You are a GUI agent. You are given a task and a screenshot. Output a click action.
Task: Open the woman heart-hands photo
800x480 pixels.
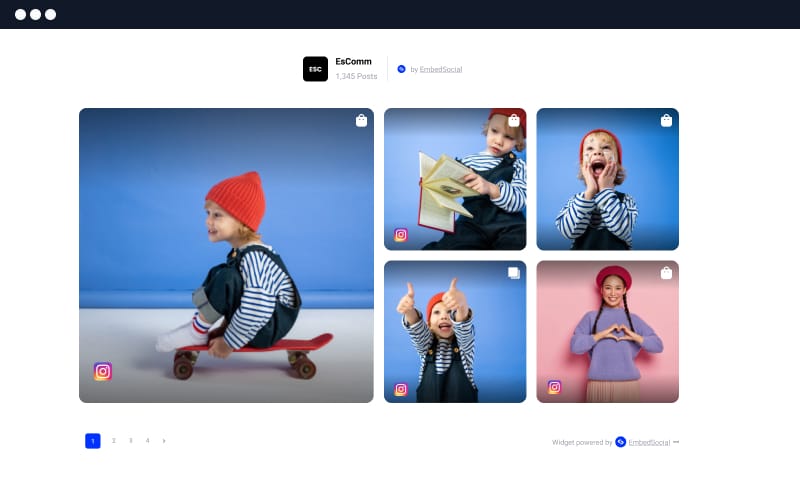point(608,332)
